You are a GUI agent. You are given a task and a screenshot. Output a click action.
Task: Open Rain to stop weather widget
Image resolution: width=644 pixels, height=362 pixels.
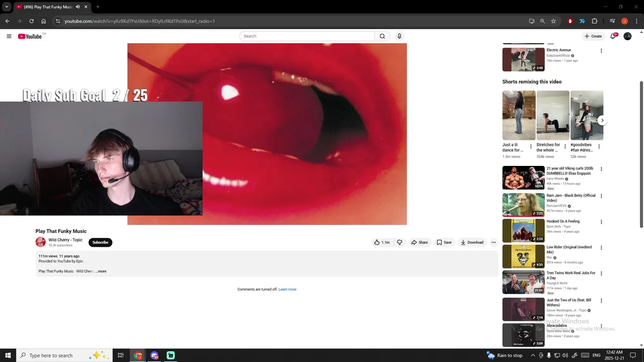tap(505, 355)
